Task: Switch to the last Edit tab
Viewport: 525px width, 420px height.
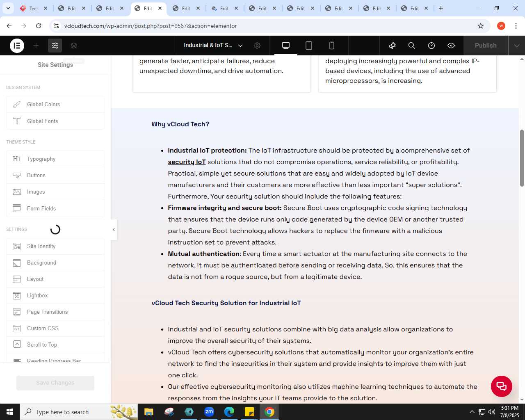Action: click(x=415, y=8)
